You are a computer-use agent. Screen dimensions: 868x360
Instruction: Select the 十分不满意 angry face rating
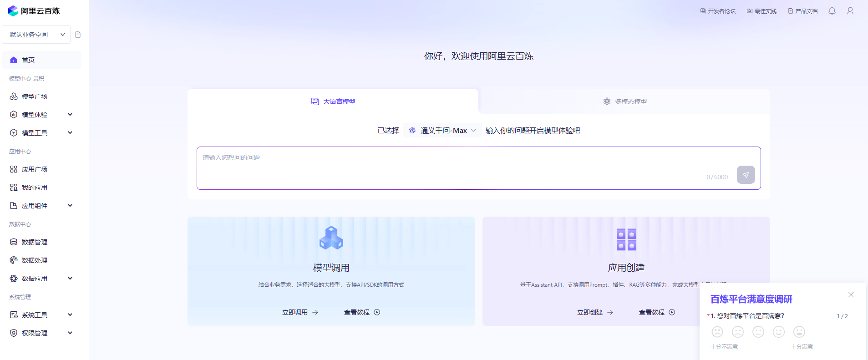(x=717, y=332)
